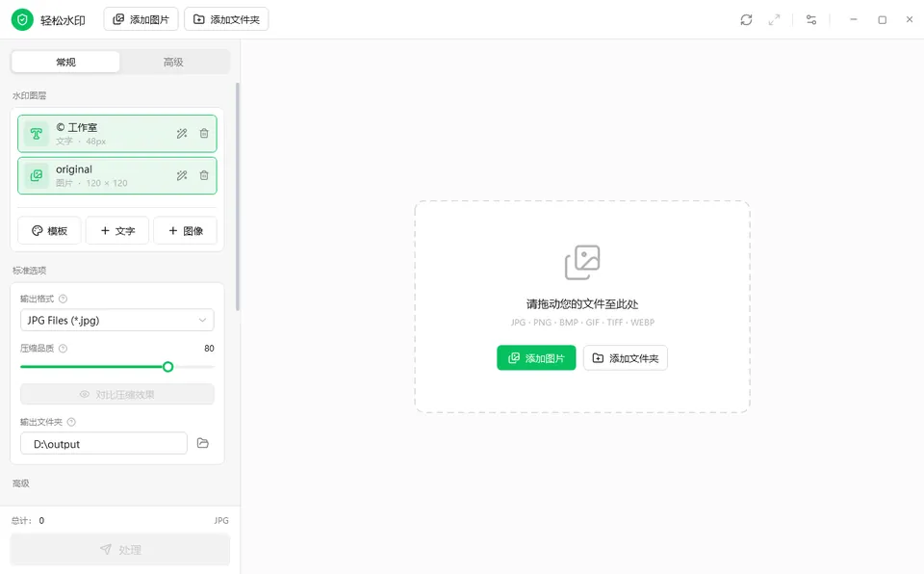Click the JPG · PNG · BMP formats line
Screen dimensions: 924x574
pyautogui.click(x=582, y=323)
